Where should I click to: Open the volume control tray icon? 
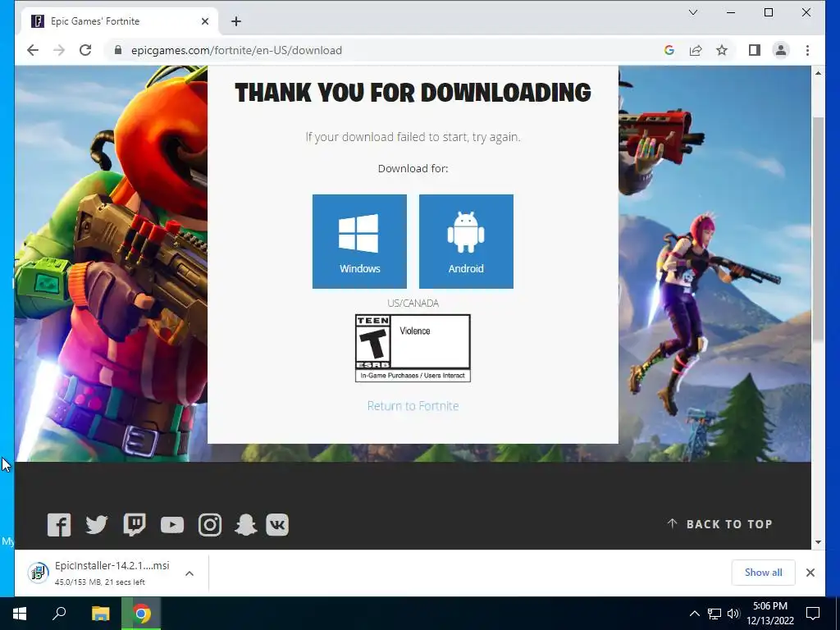click(x=733, y=614)
